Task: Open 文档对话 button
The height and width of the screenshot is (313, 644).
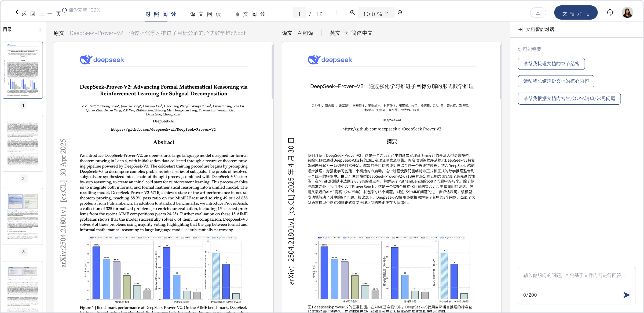Action: pyautogui.click(x=576, y=13)
